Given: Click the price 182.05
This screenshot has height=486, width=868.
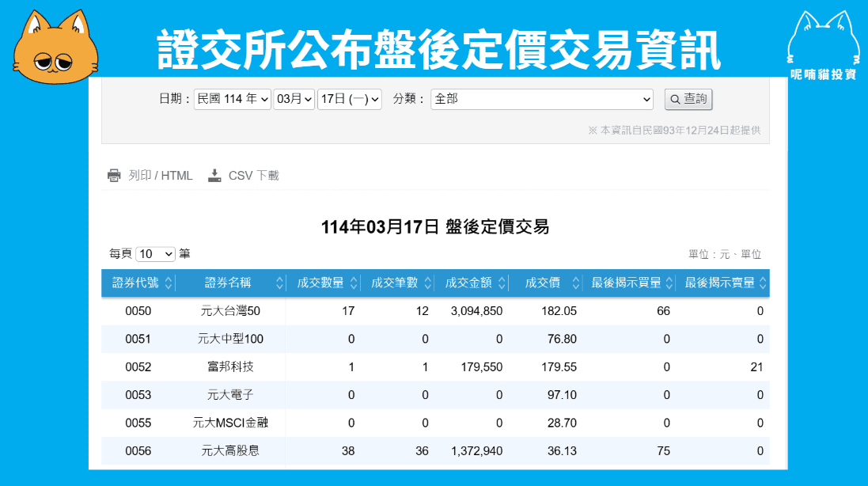Looking at the screenshot, I should pyautogui.click(x=559, y=311).
